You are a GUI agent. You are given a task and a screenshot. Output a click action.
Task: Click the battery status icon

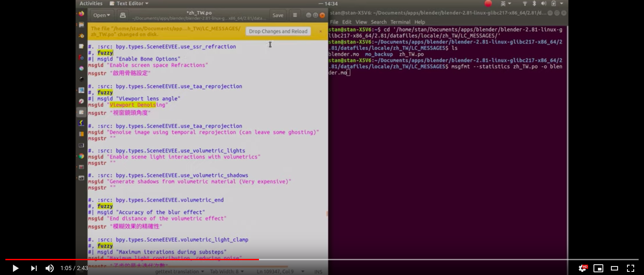coord(554,4)
